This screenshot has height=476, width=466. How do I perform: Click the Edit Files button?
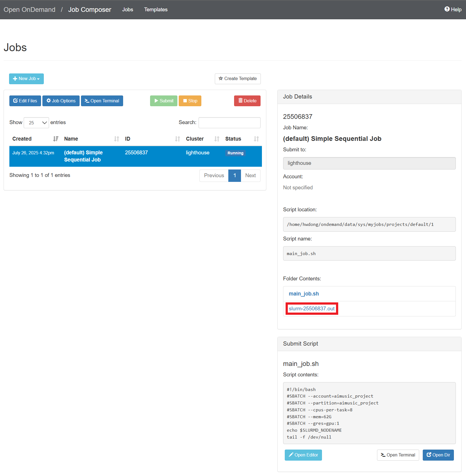click(25, 101)
